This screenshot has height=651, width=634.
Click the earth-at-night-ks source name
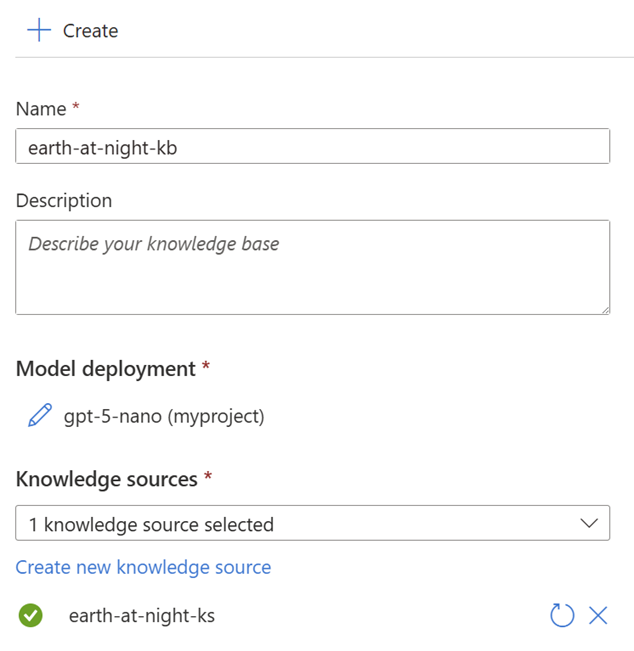[x=141, y=615]
